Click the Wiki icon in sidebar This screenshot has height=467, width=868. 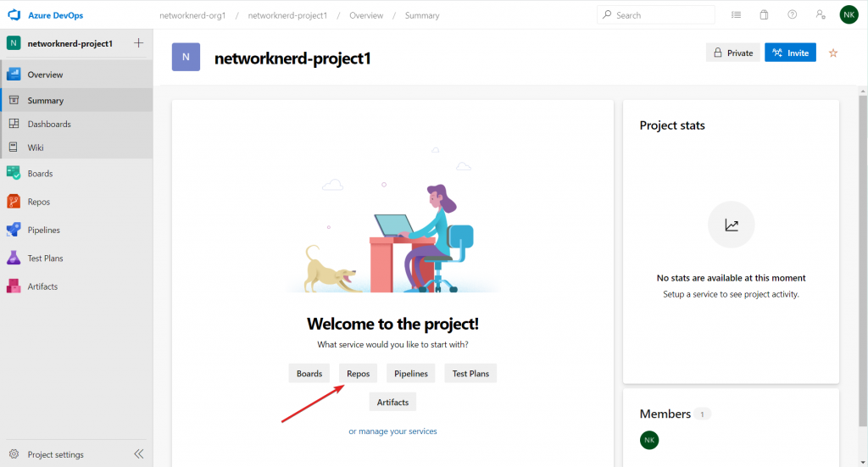point(14,147)
